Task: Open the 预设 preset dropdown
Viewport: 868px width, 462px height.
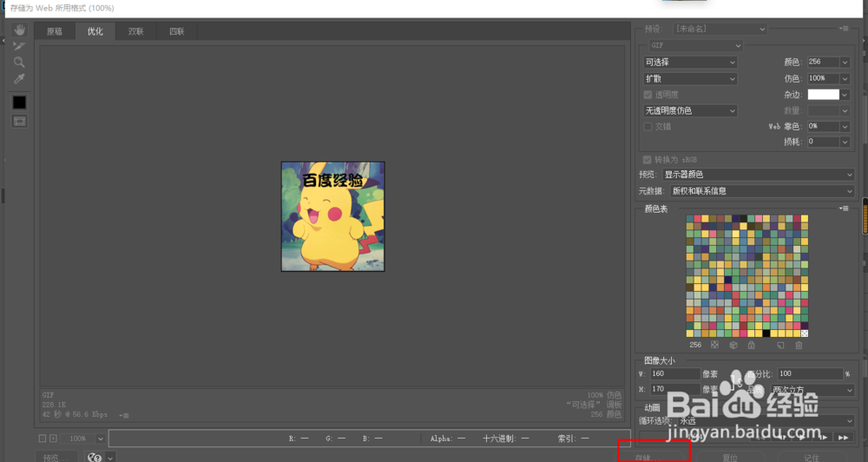Action: [x=720, y=29]
